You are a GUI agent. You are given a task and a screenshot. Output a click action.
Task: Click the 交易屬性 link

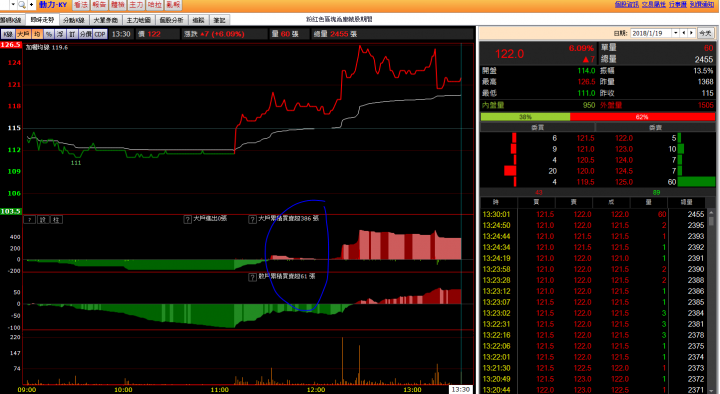654,4
